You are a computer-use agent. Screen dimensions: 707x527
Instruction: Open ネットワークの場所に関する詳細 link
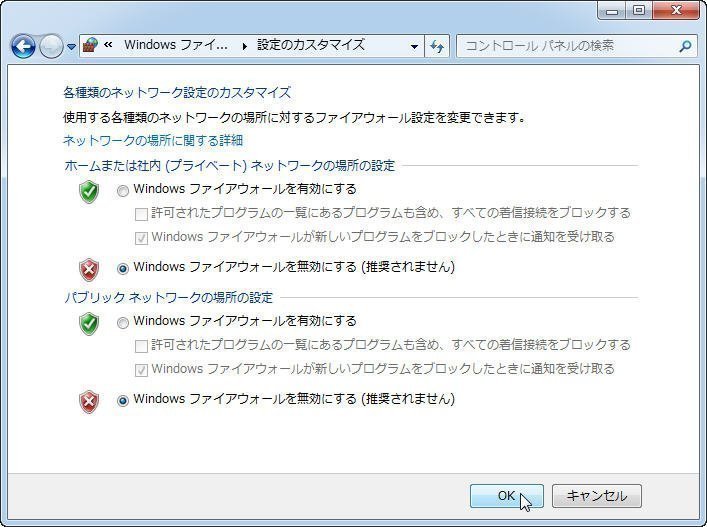point(153,141)
